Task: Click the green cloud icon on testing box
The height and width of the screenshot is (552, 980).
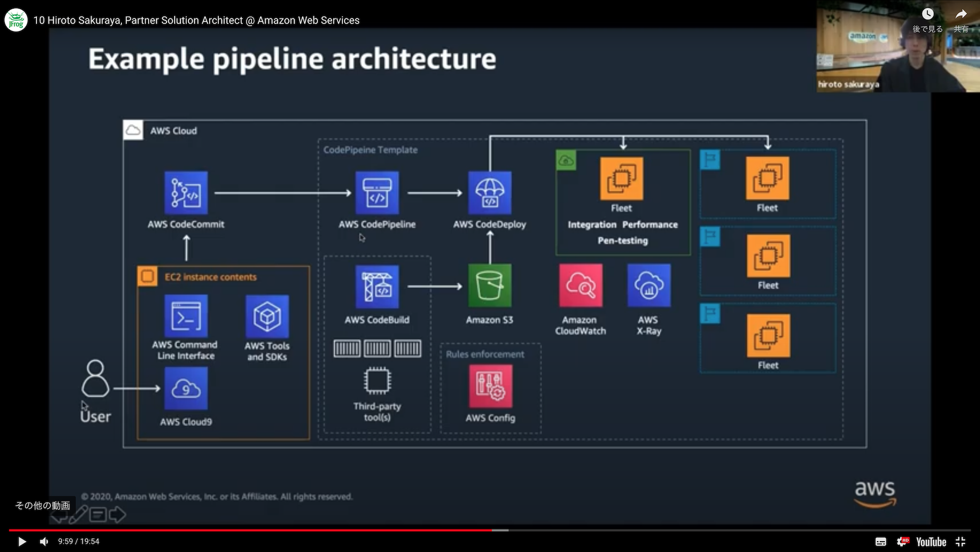Action: [566, 160]
